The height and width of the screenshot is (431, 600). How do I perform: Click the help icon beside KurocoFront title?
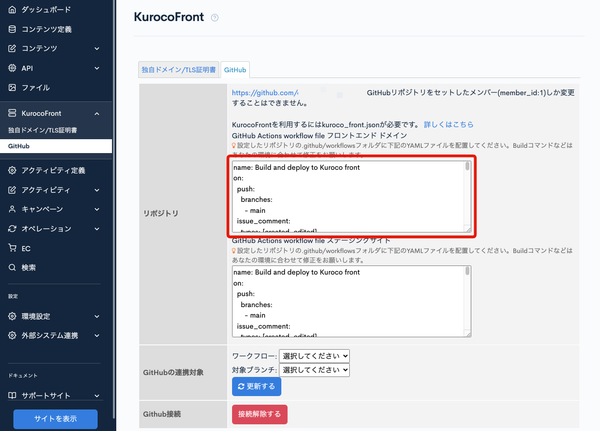pyautogui.click(x=215, y=18)
